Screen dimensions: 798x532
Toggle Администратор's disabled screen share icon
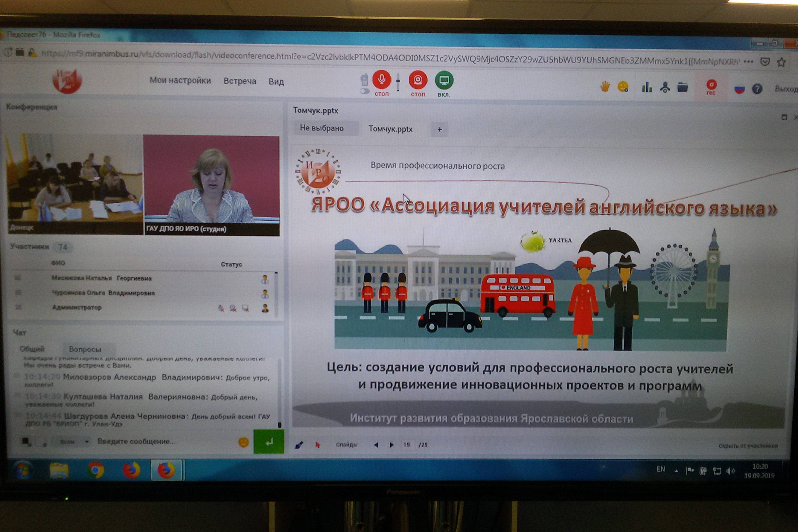[245, 308]
